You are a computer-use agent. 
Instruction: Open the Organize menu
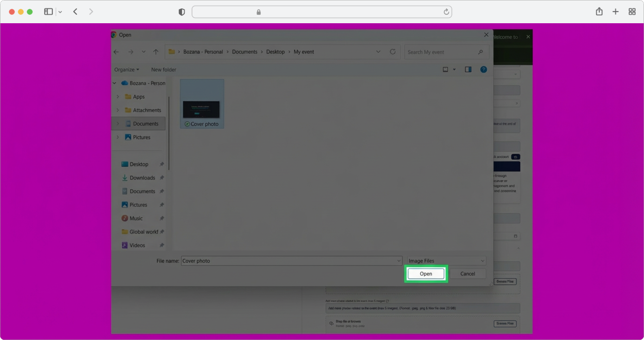(126, 69)
